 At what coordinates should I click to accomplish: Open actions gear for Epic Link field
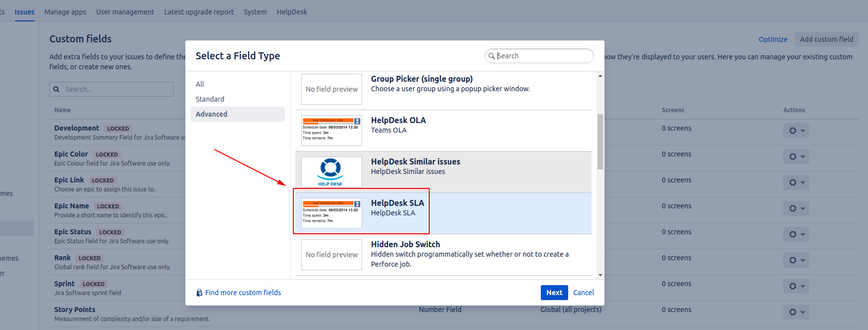point(796,182)
